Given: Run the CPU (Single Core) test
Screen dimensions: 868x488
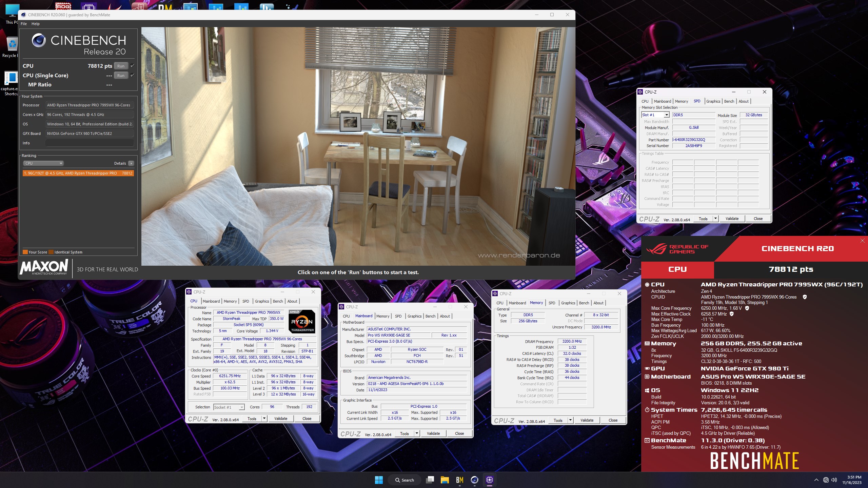Looking at the screenshot, I should (x=121, y=75).
